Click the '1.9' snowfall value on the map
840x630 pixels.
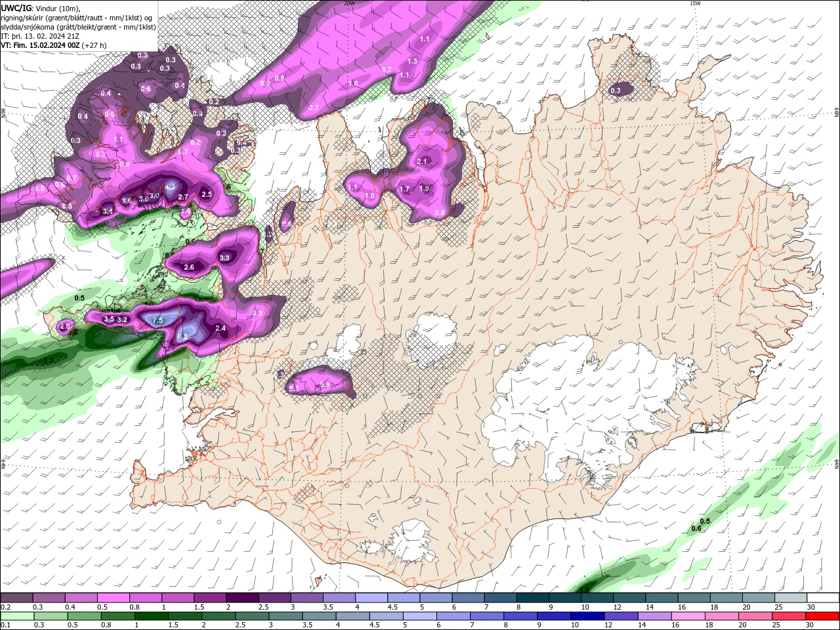(424, 189)
